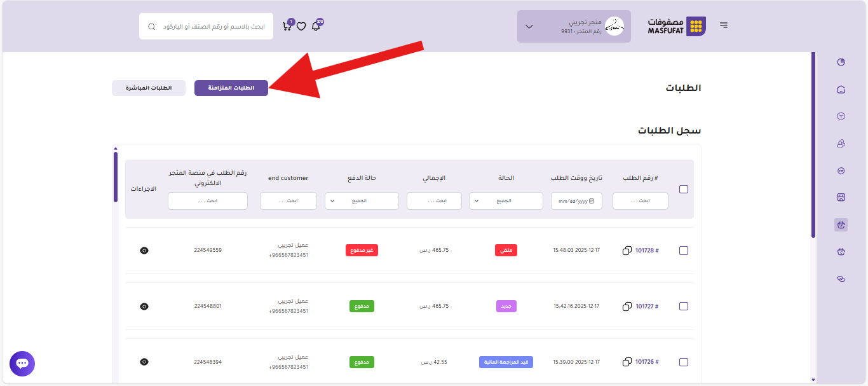View details of order 101727
The image size is (868, 386).
click(x=144, y=307)
